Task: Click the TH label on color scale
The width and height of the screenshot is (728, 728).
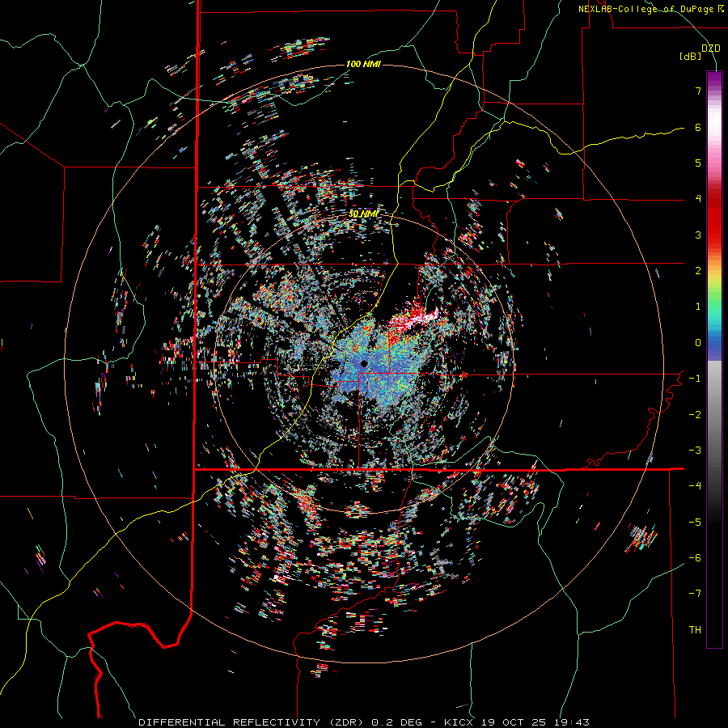Action: click(695, 630)
